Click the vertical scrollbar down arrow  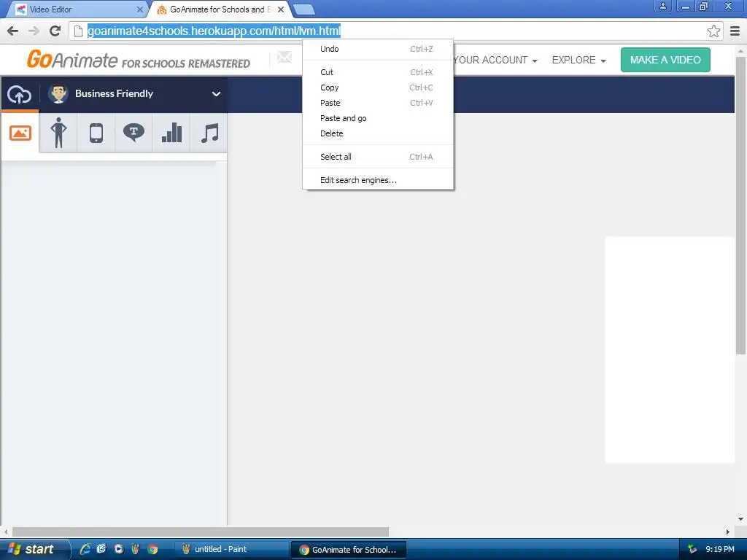point(740,519)
